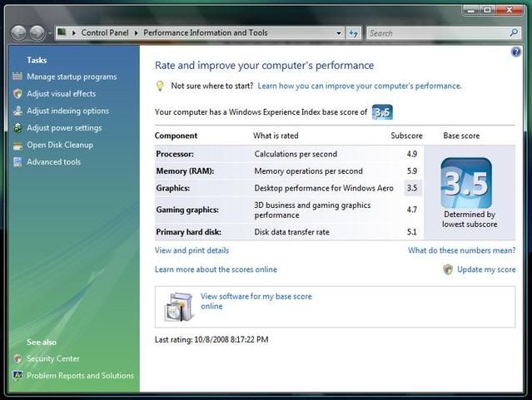
Task: Click the Adjust indexing options icon
Action: click(x=17, y=111)
